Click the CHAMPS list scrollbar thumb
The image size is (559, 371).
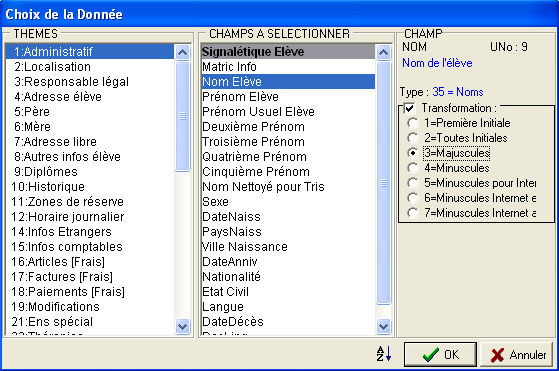click(x=384, y=183)
